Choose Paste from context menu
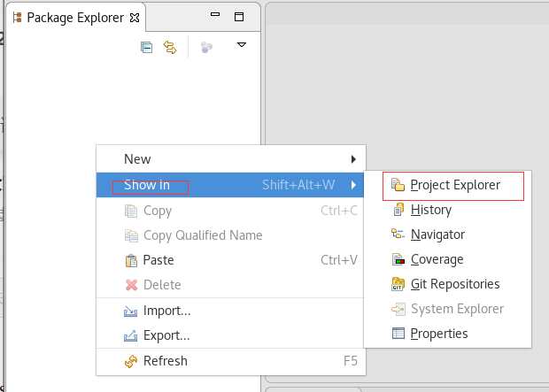The image size is (549, 392). pyautogui.click(x=231, y=260)
